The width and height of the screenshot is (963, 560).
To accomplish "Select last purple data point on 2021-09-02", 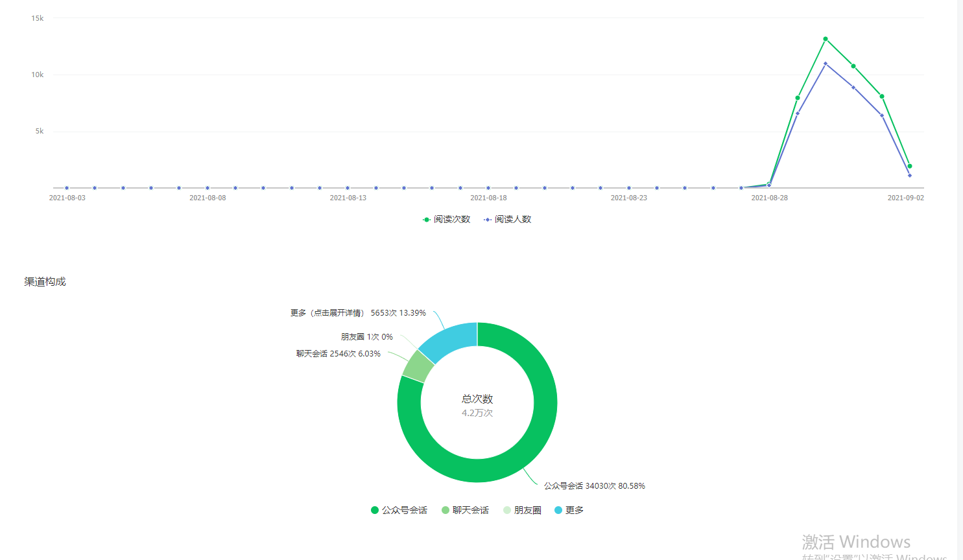I will coord(910,176).
